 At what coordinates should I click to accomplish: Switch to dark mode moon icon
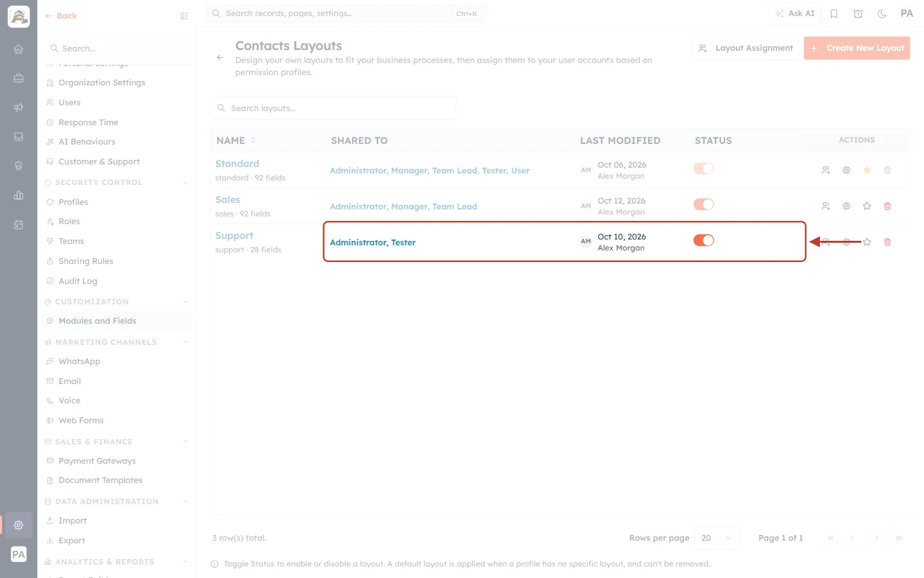(882, 13)
